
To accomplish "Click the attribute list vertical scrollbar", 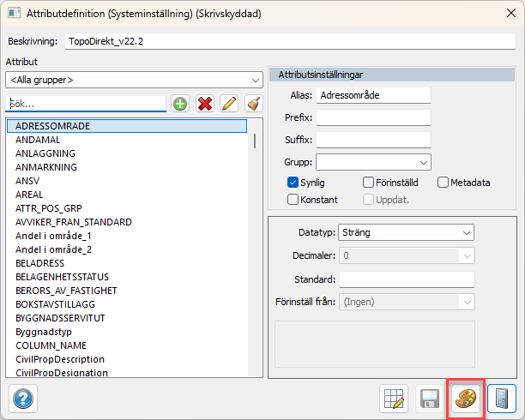I will (x=254, y=141).
